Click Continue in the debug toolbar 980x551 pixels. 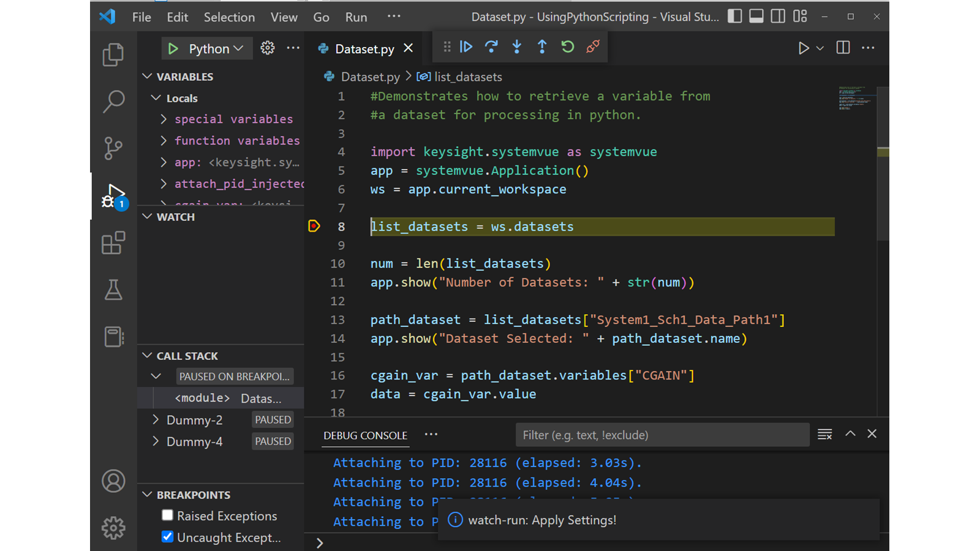coord(466,47)
